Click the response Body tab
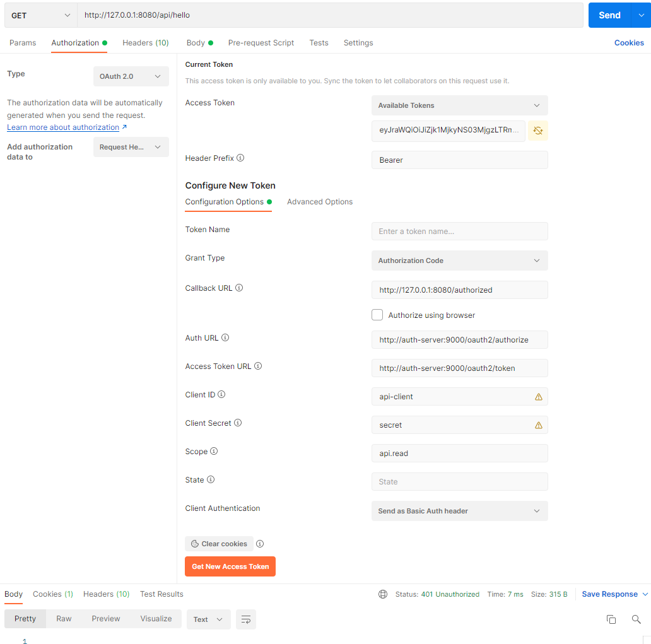 [14, 594]
